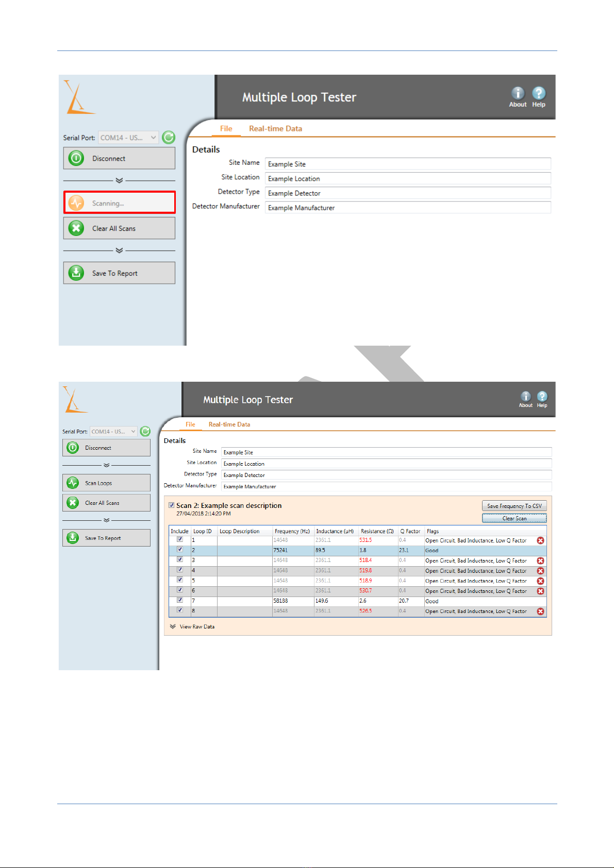Open Serial Port dropdown in lower window
614x868 pixels.
[x=114, y=431]
